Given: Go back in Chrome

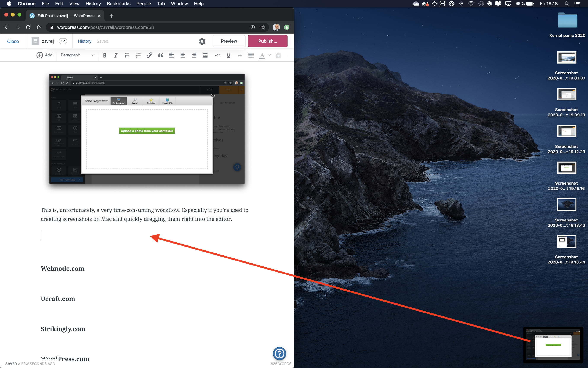Looking at the screenshot, I should pyautogui.click(x=7, y=27).
